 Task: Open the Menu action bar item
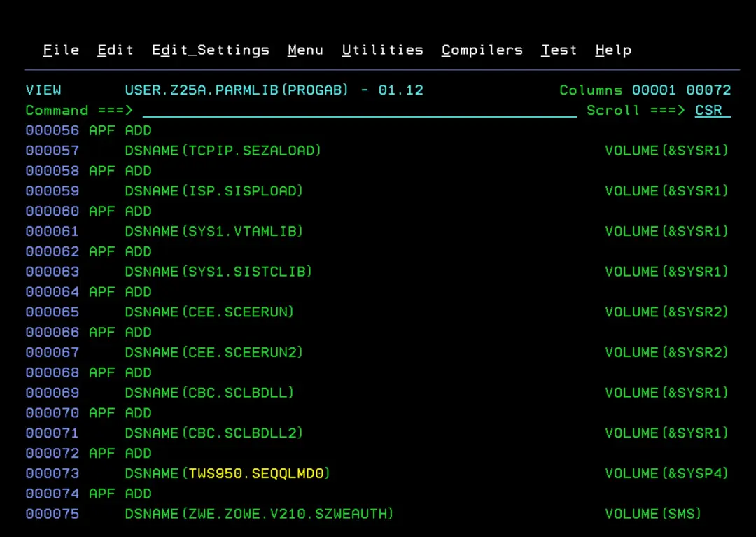coord(305,50)
